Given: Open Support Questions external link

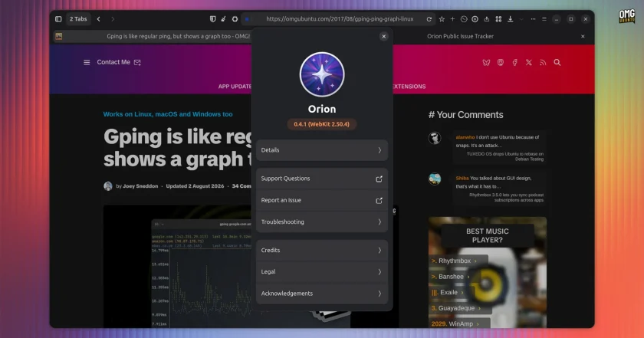Looking at the screenshot, I should [322, 179].
